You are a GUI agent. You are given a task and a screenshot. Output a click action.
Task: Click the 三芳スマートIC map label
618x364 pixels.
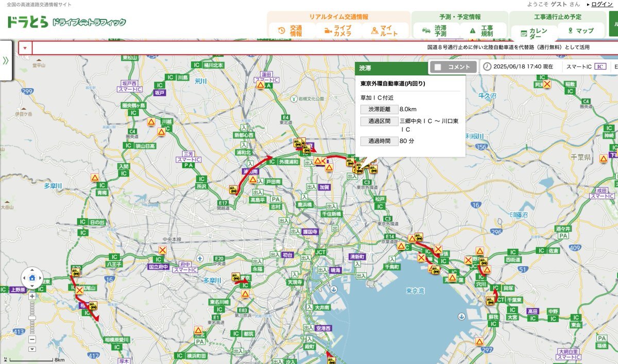[188, 157]
